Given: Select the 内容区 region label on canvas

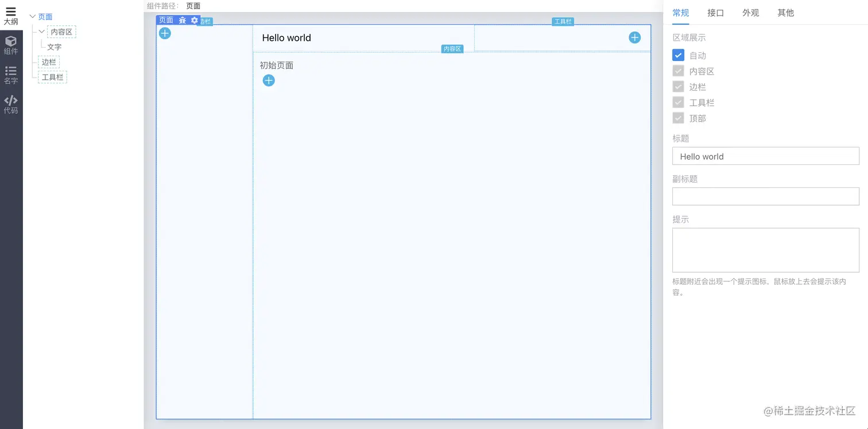Looking at the screenshot, I should click(452, 49).
